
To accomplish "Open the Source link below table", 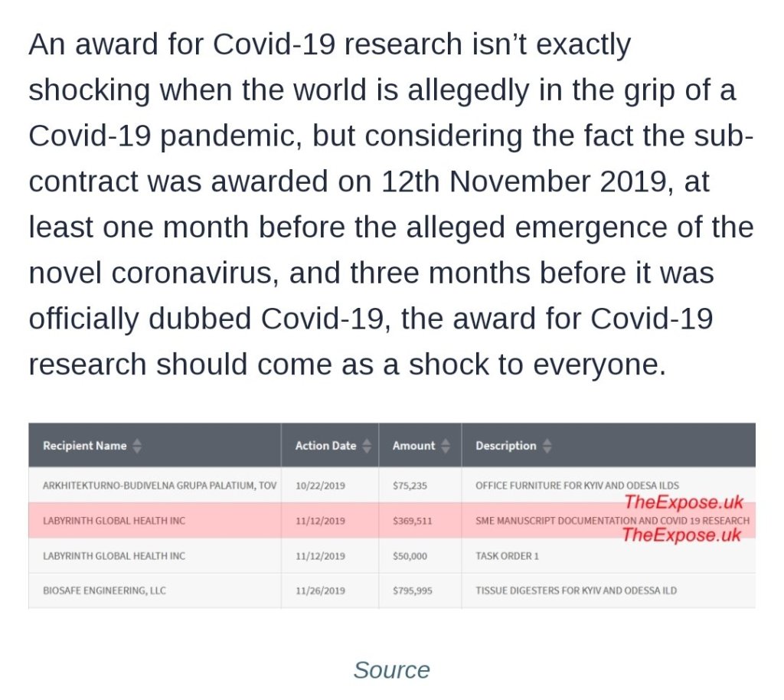I will (391, 670).
